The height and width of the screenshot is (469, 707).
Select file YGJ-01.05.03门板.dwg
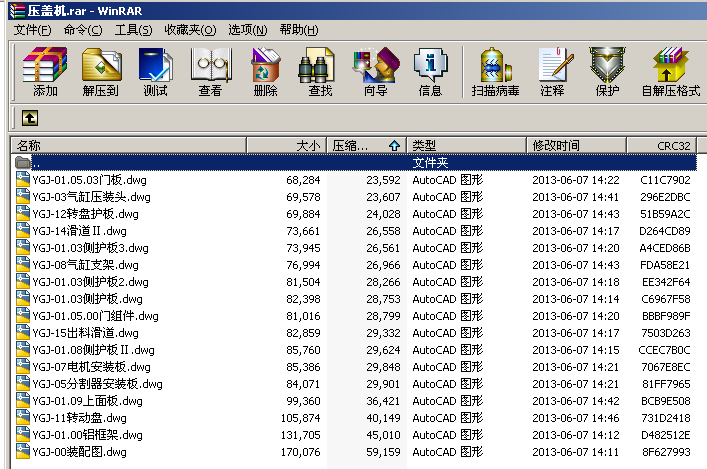point(89,180)
